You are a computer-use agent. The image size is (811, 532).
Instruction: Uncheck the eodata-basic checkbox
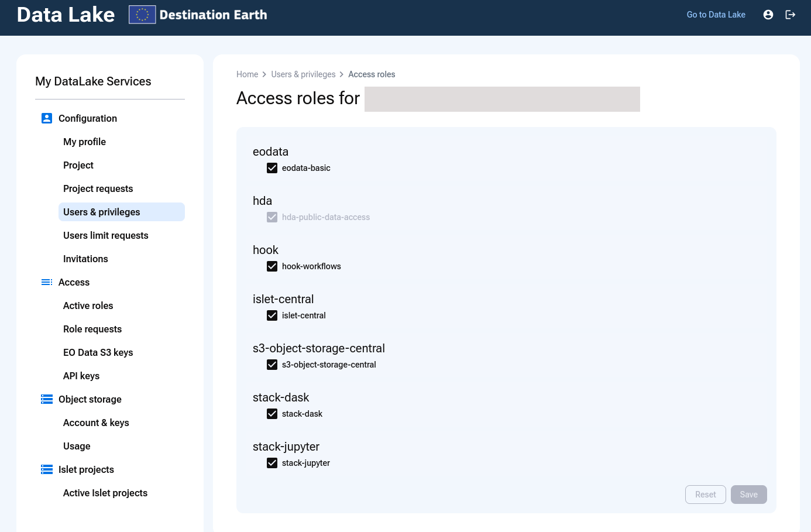click(x=272, y=168)
